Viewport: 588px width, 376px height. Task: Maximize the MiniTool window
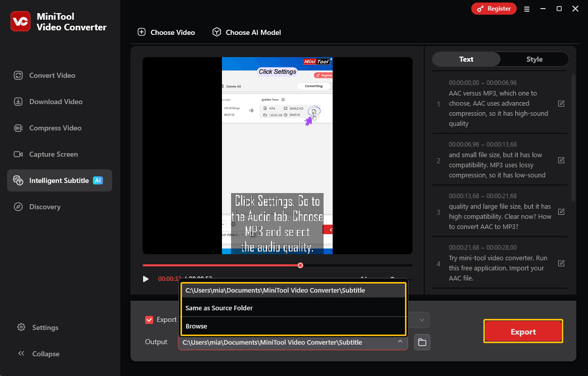[559, 9]
